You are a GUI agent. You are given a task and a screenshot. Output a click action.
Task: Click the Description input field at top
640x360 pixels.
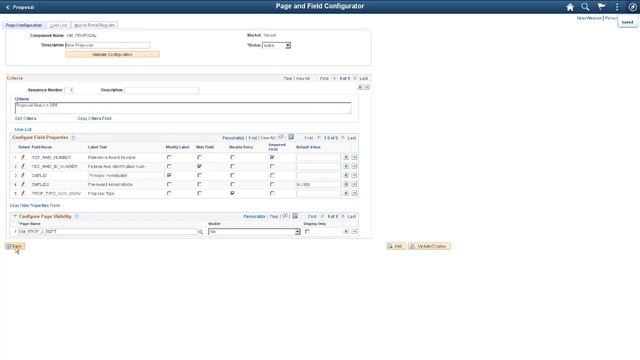107,45
